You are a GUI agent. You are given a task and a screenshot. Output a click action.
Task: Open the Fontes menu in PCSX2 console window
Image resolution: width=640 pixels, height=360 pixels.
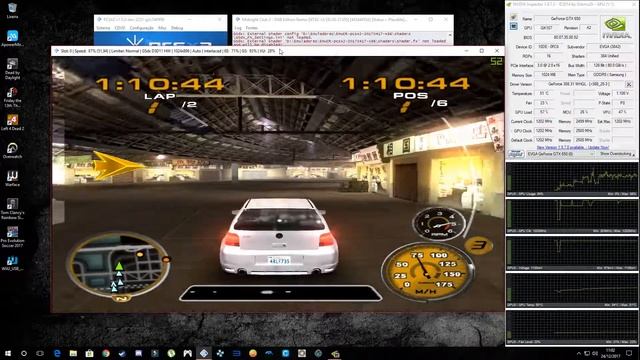(x=251, y=28)
